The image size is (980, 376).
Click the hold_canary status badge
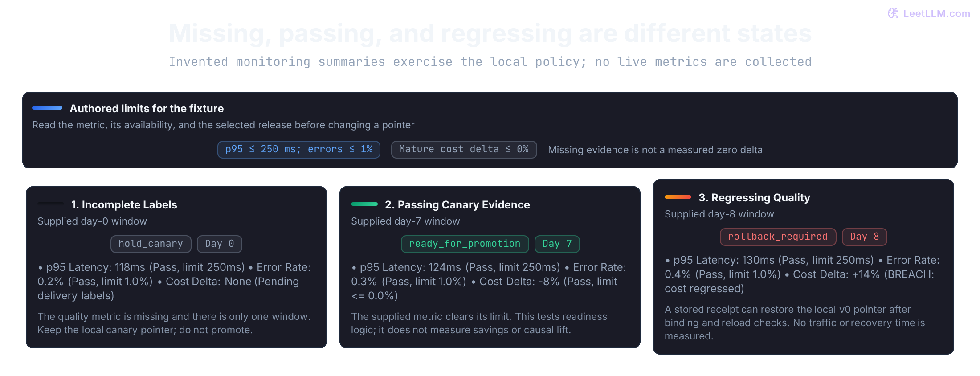pos(151,244)
